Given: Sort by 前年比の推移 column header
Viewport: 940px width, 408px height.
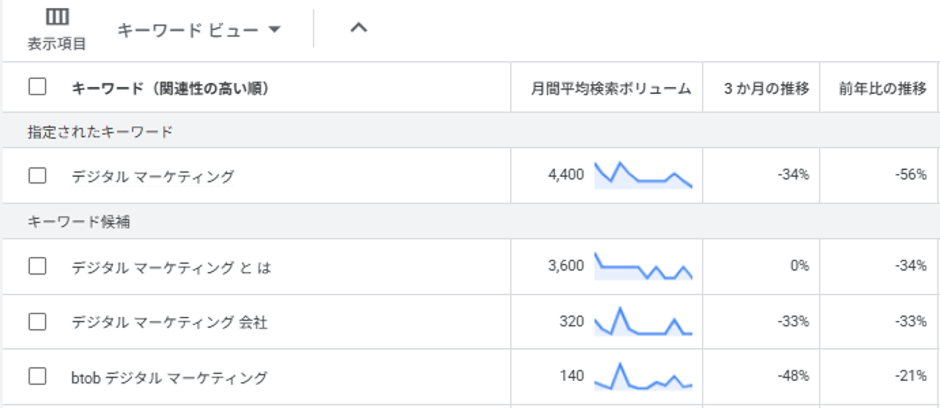Looking at the screenshot, I should pos(883,89).
